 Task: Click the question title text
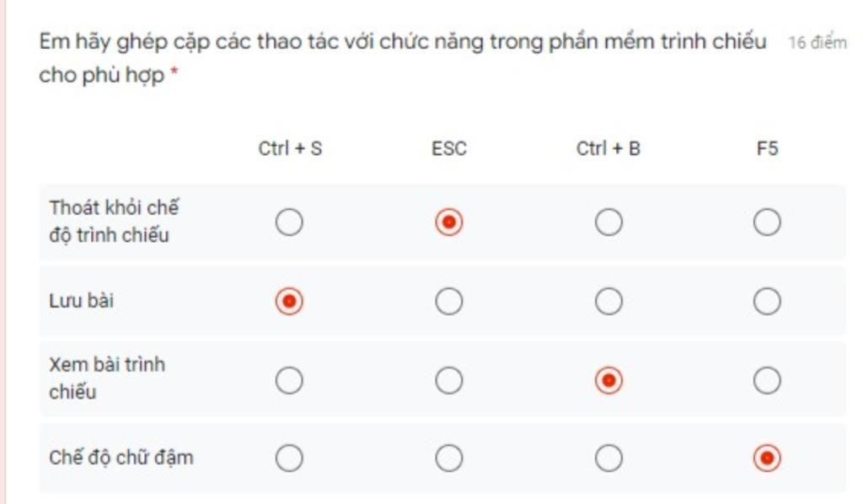pyautogui.click(x=402, y=42)
